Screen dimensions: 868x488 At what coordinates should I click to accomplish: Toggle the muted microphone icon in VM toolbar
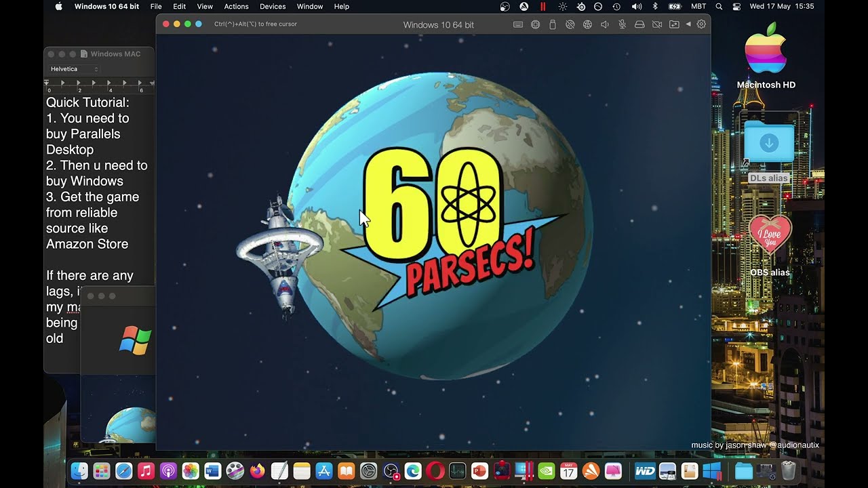[x=622, y=24]
